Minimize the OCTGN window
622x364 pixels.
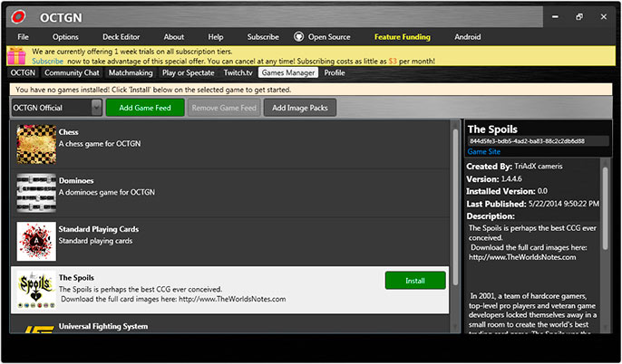555,16
